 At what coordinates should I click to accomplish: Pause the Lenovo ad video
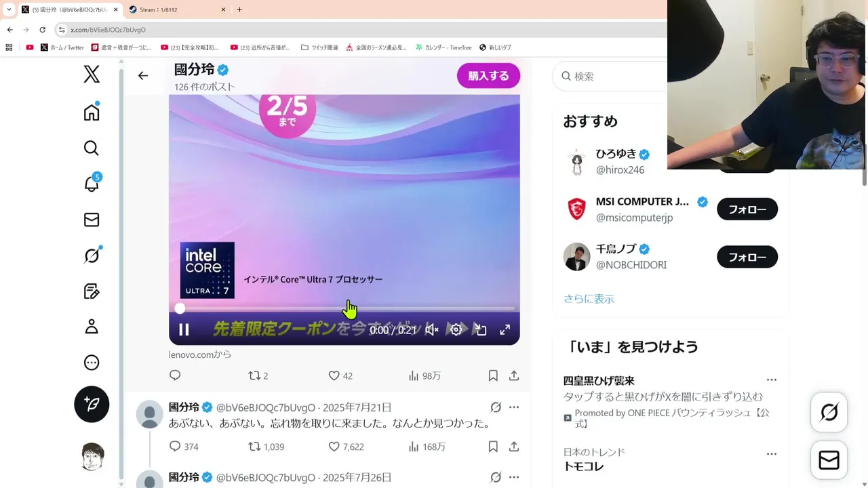click(x=184, y=330)
